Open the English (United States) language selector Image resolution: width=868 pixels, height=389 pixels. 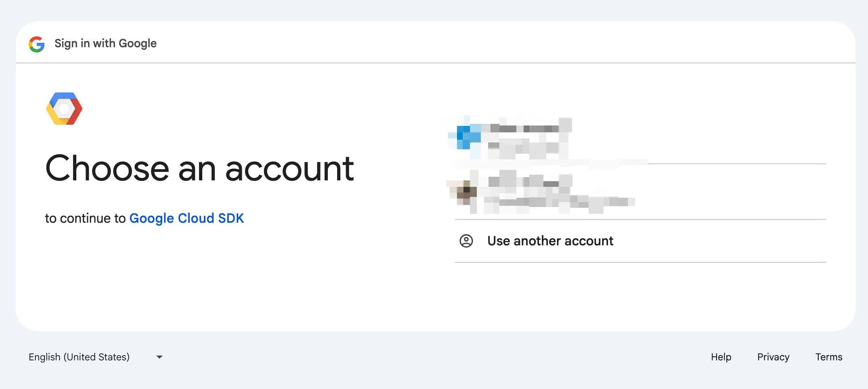[x=79, y=357]
